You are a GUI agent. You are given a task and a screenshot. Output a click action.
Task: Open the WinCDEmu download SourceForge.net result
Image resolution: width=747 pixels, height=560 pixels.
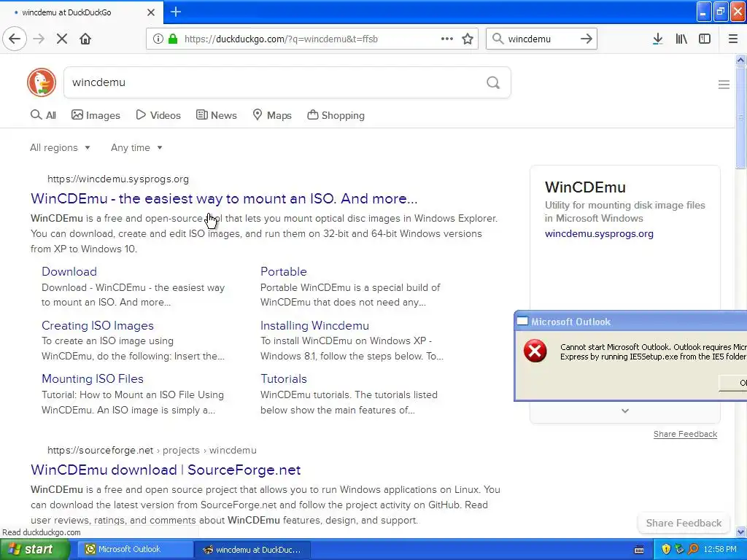[x=166, y=470]
